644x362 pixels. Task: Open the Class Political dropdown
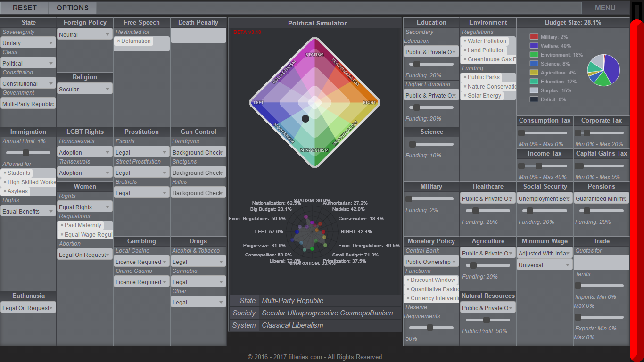tap(28, 63)
